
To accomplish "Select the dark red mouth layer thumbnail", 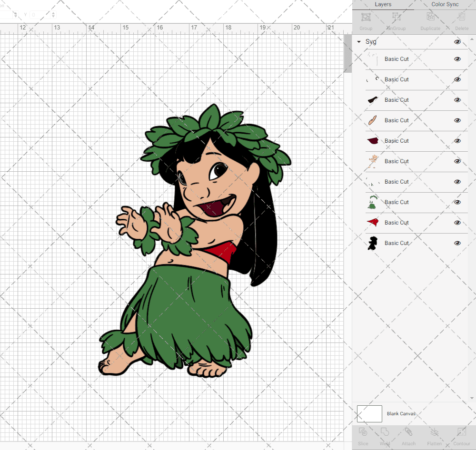I will (373, 141).
